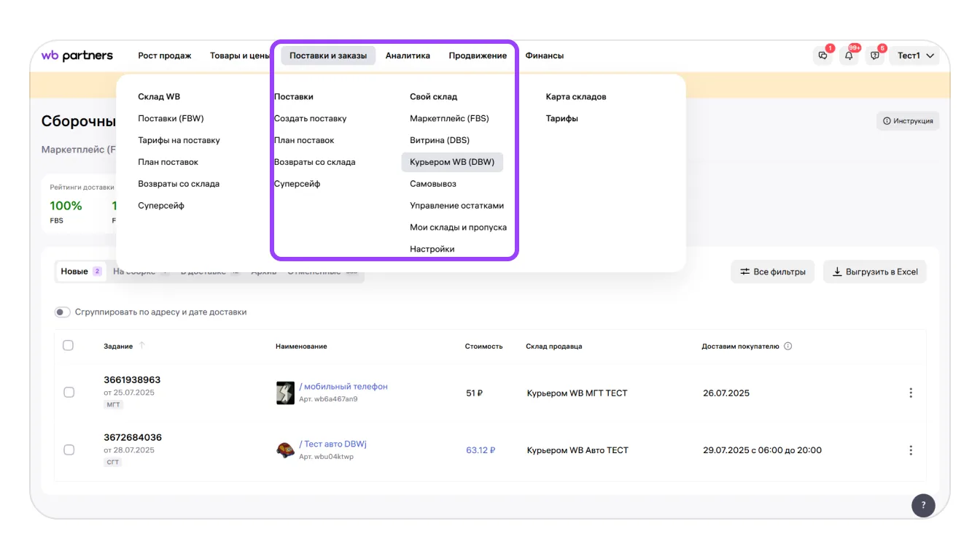
Task: Choose Создать поставку in the menu
Action: (311, 118)
